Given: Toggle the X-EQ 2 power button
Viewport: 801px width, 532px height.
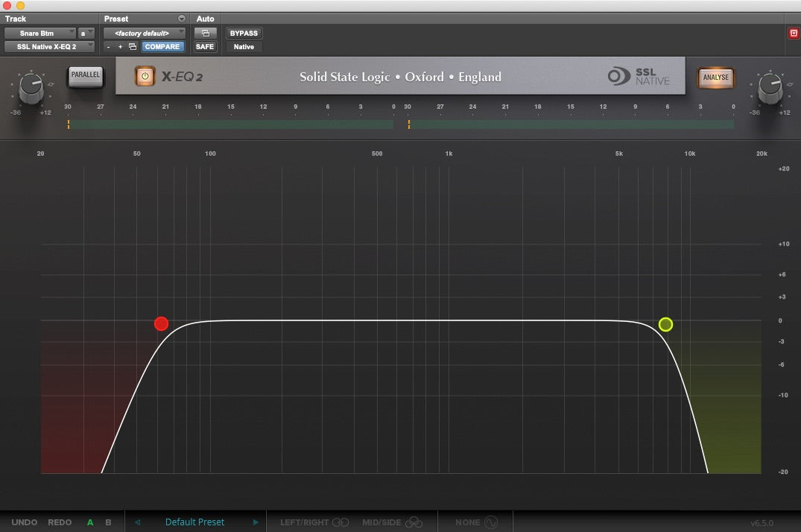Looking at the screenshot, I should tap(145, 76).
